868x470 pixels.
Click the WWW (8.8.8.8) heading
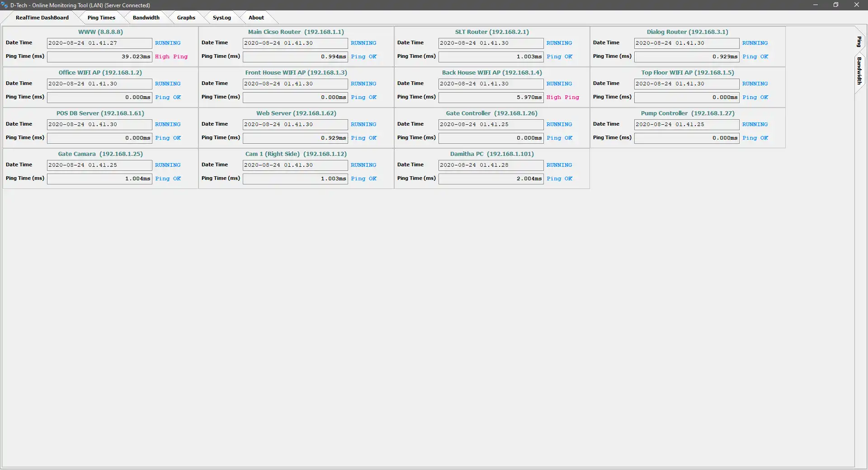pyautogui.click(x=100, y=32)
